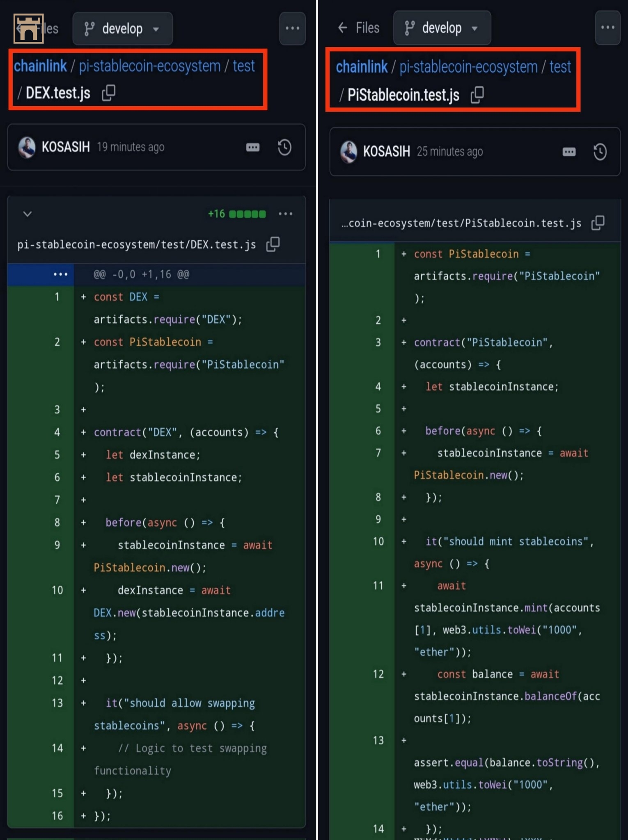
Task: Click KOSASIH avatar in left commit bar
Action: [27, 147]
